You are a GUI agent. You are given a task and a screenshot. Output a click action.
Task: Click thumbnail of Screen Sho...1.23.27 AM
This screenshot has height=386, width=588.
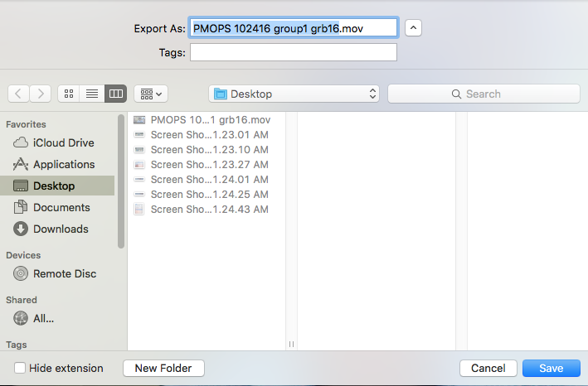[x=139, y=164]
